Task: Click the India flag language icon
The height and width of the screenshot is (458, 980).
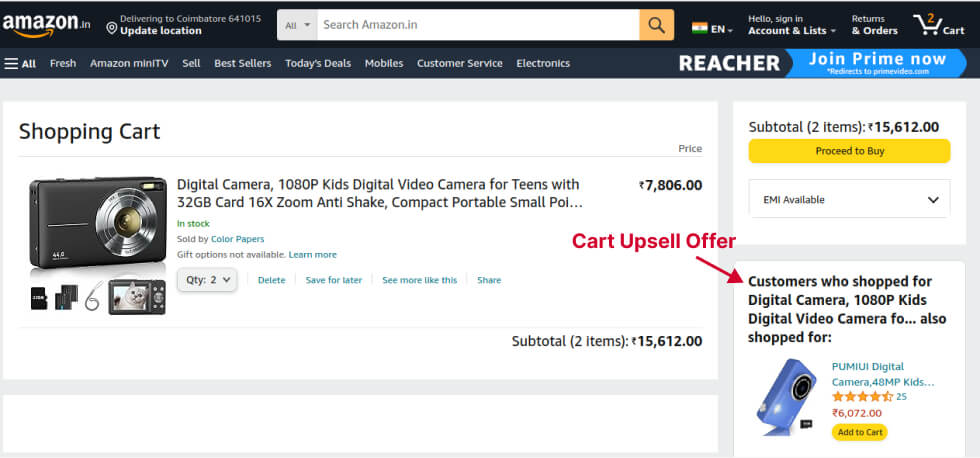Action: click(700, 28)
